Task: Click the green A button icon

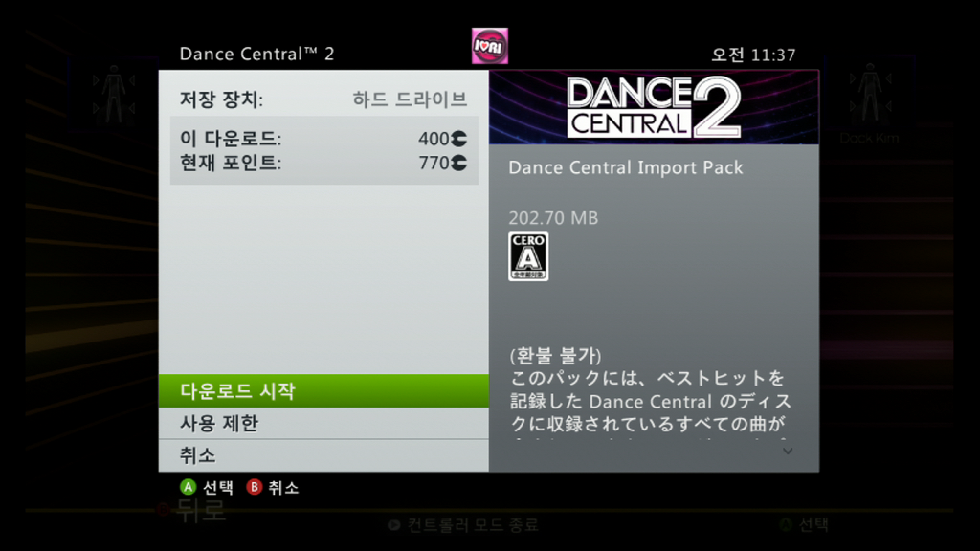Action: coord(188,487)
